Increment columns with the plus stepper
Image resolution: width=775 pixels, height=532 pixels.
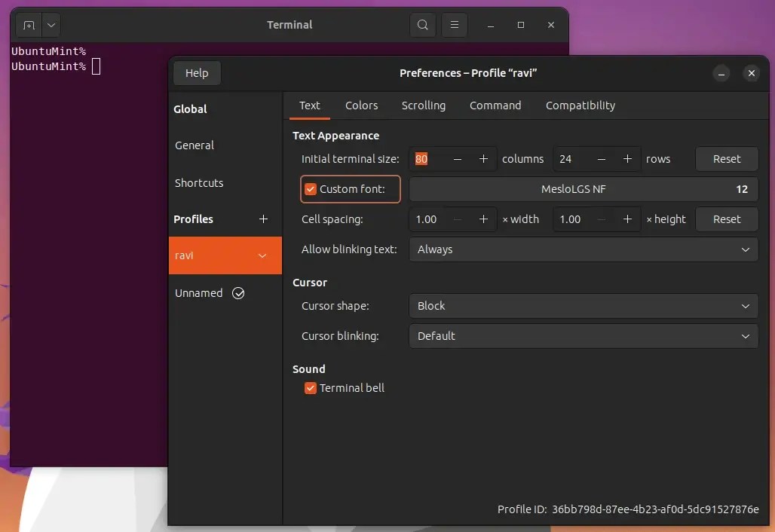pyautogui.click(x=483, y=159)
